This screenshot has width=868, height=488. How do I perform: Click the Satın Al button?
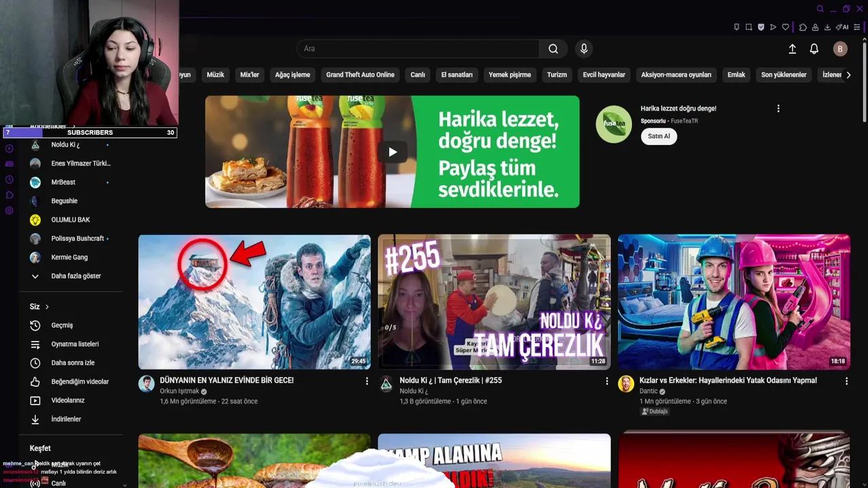659,136
